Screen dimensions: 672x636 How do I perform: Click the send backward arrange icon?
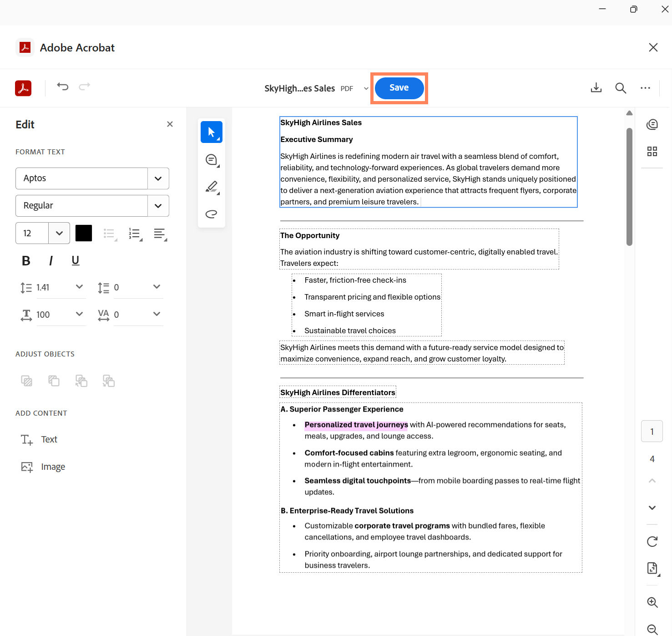(x=54, y=381)
